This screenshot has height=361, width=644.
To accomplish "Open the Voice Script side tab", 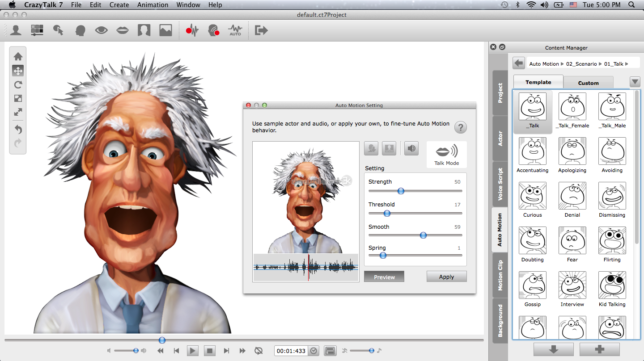I will pos(500,184).
